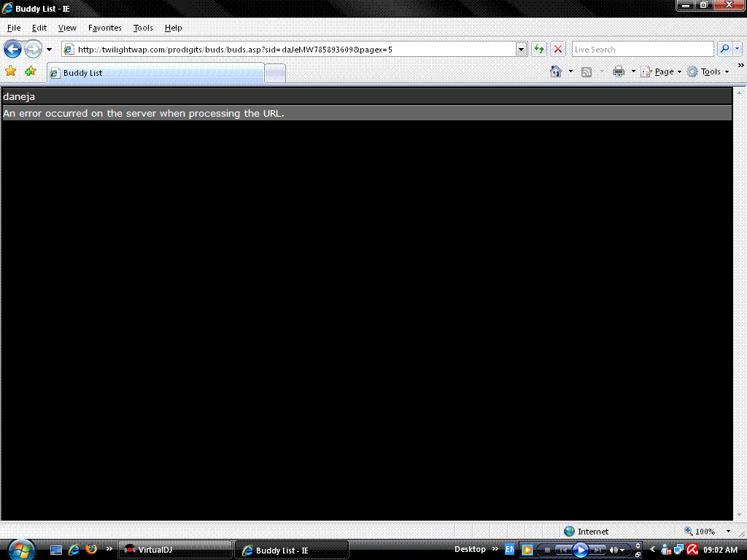The height and width of the screenshot is (560, 747).
Task: Click Buddy List - IE taskbar button
Action: point(292,551)
